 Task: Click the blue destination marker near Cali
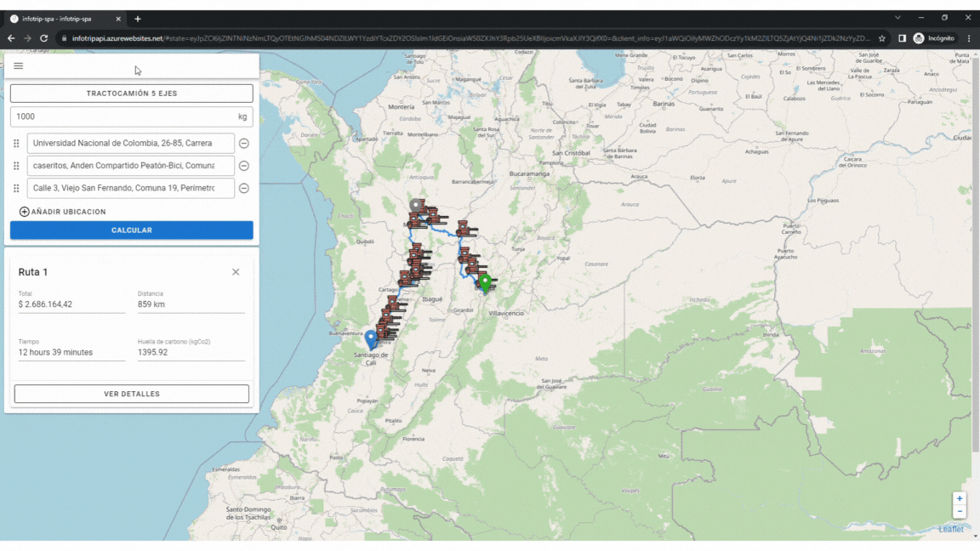(371, 340)
